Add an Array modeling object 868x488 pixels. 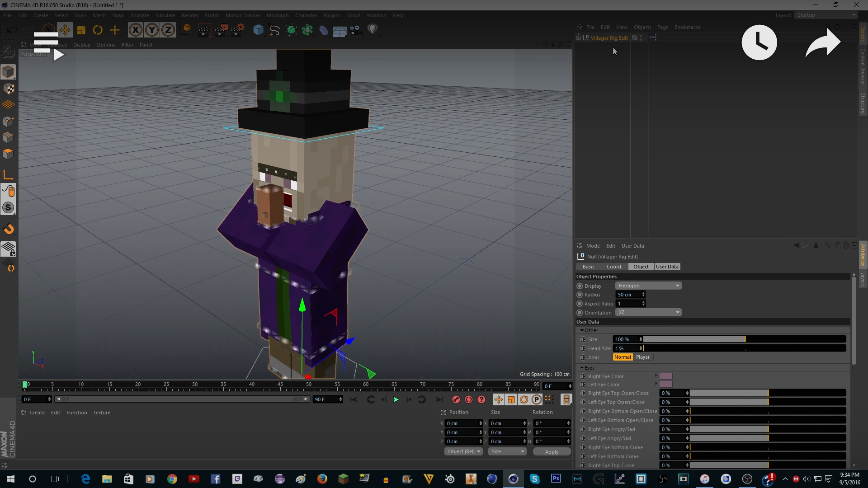307,30
